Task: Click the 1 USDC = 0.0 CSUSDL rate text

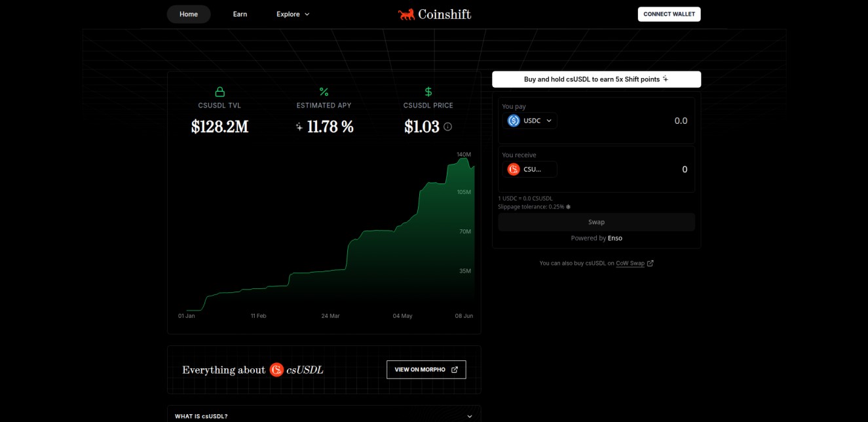Action: coord(525,199)
